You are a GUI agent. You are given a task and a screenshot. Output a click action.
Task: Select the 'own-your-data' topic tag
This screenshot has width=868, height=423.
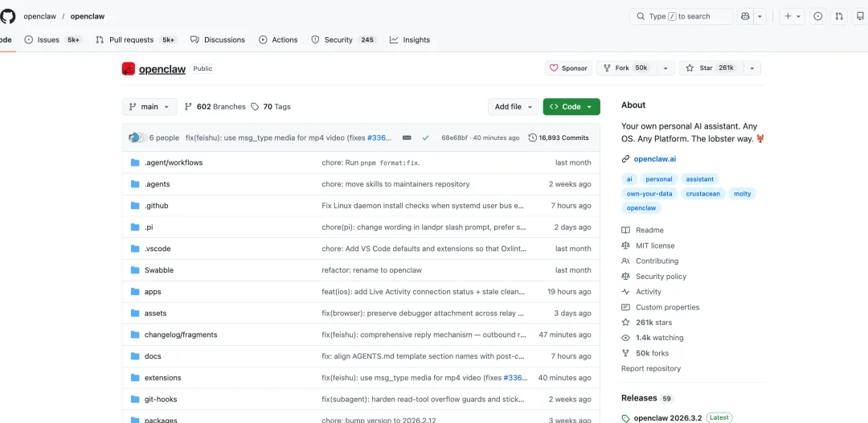[649, 194]
